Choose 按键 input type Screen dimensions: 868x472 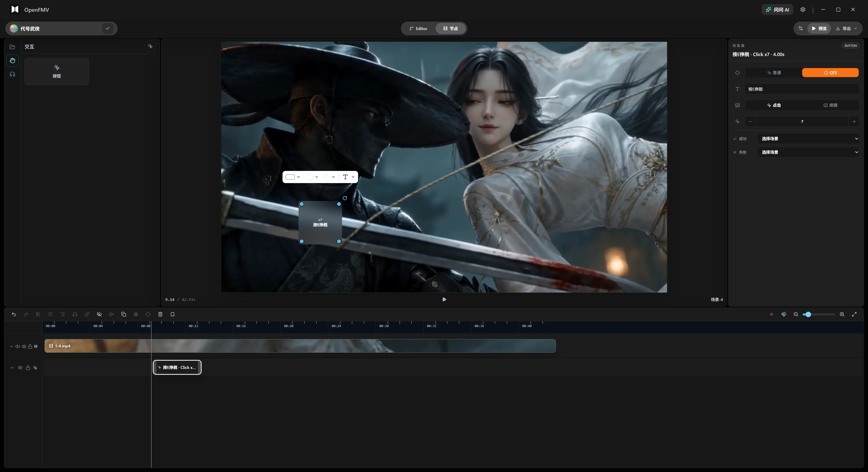point(830,105)
